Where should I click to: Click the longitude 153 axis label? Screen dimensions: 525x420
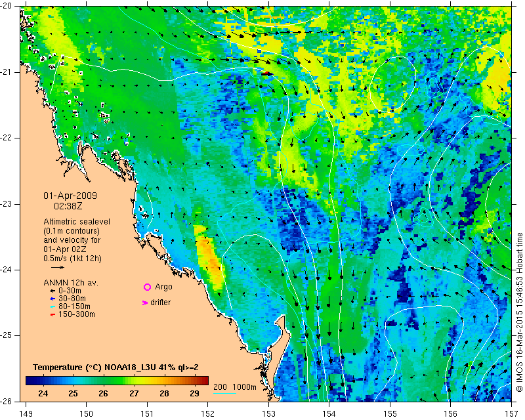[268, 414]
